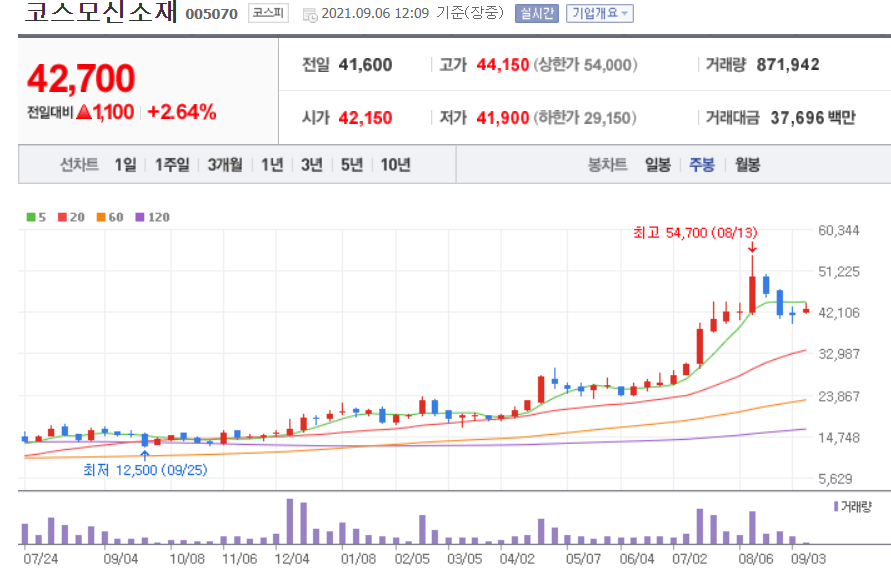Click the 실시간 real-time button

[x=536, y=13]
